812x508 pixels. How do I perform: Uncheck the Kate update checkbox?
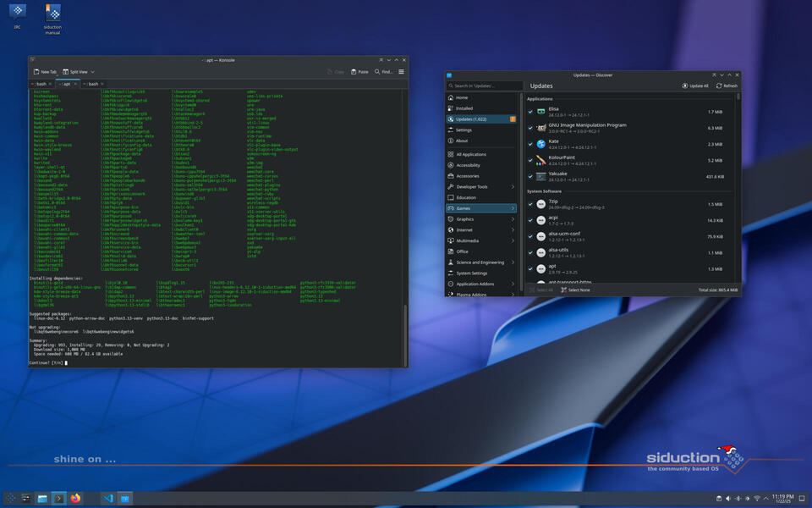[x=530, y=144]
